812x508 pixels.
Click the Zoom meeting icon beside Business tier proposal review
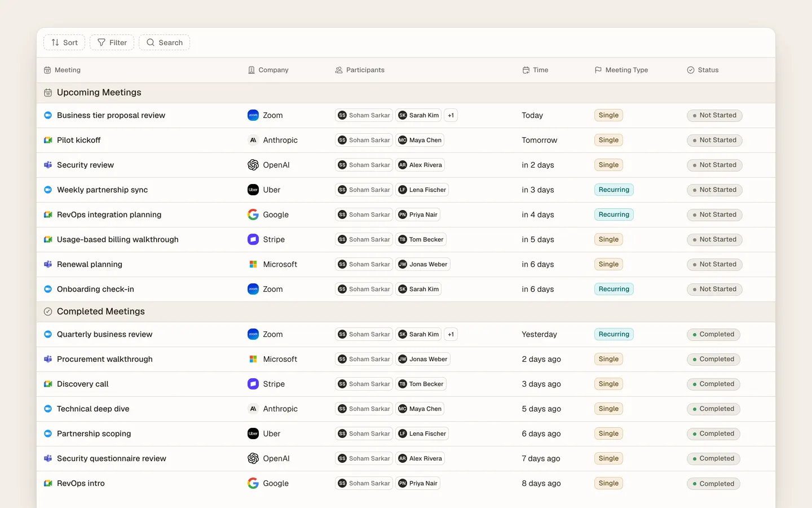[48, 115]
